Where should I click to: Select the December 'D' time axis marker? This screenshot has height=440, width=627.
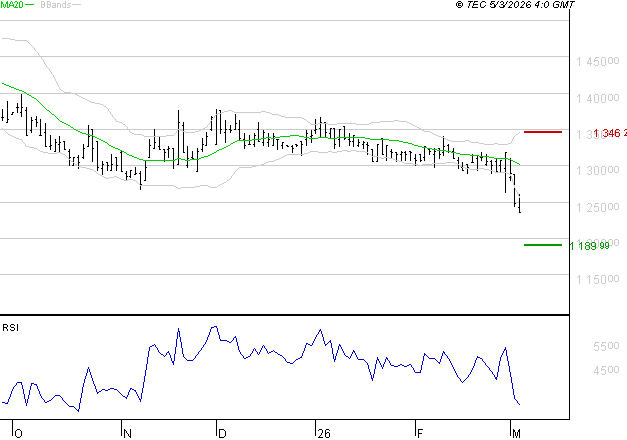coord(221,433)
